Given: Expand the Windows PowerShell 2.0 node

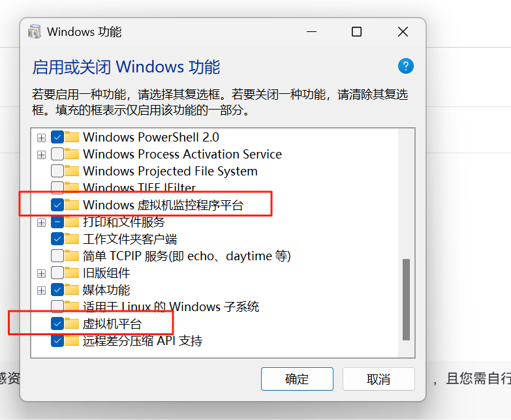Looking at the screenshot, I should point(41,138).
